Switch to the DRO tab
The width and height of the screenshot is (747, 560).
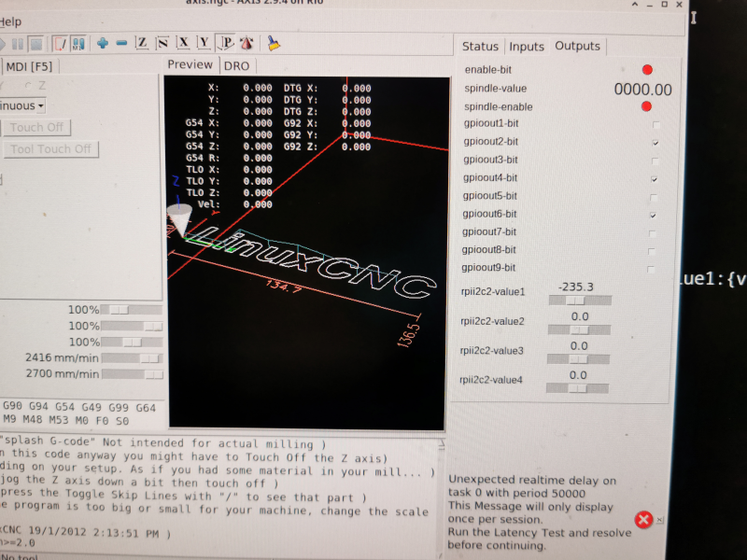[237, 65]
